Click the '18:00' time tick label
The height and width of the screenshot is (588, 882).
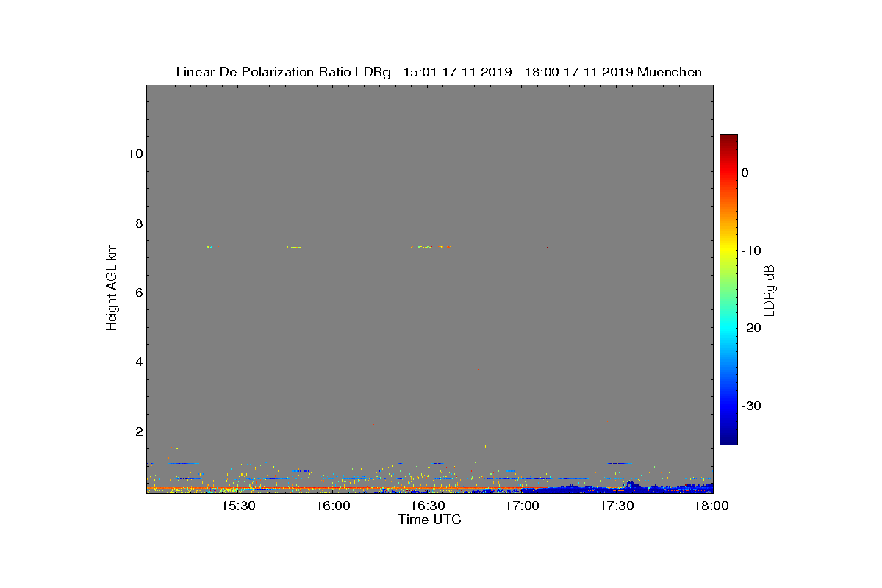point(711,506)
